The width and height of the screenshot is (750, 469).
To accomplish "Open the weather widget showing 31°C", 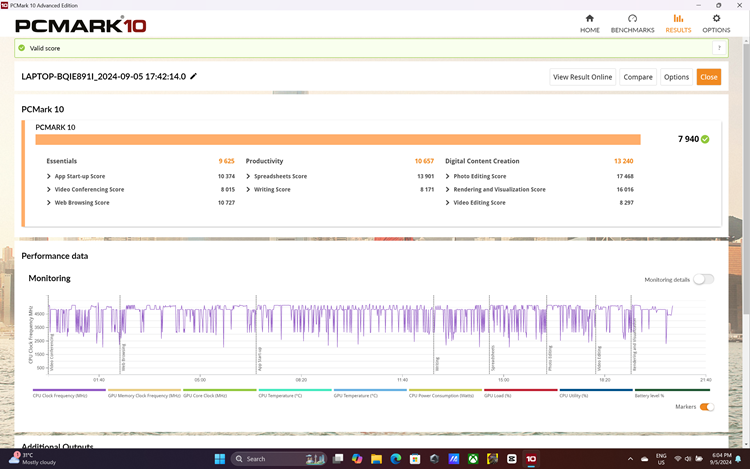I will [33, 459].
